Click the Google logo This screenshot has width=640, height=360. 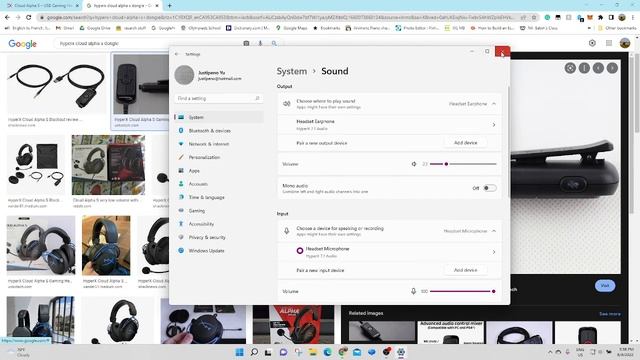point(22,44)
